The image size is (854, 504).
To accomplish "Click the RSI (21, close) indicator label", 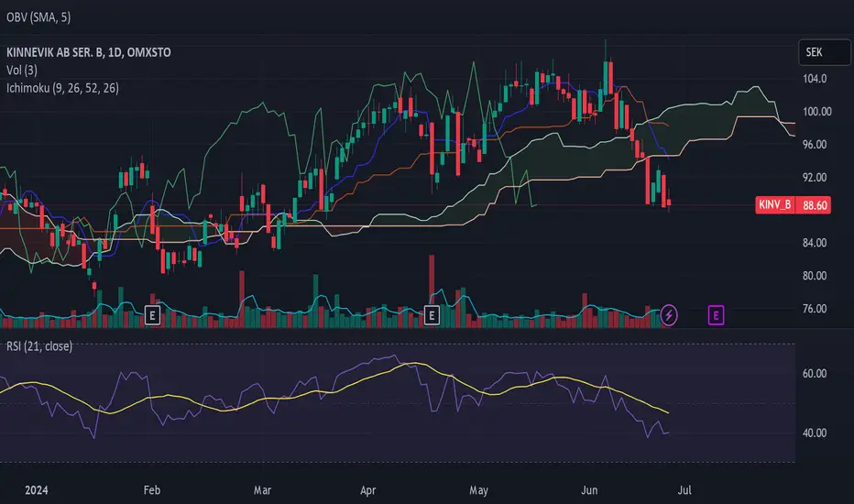I will [39, 346].
